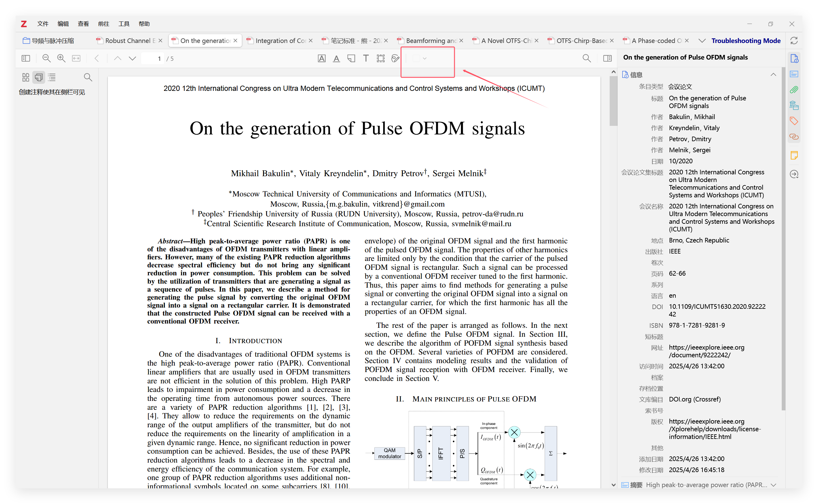This screenshot has width=818, height=504.
Task: Click the find in document search icon
Action: pos(587,59)
